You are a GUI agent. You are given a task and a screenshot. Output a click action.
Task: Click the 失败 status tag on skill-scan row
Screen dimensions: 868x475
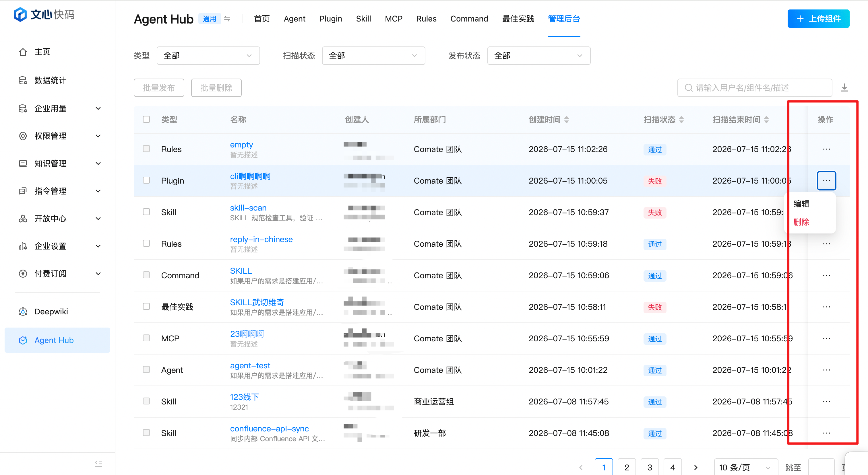tap(654, 213)
